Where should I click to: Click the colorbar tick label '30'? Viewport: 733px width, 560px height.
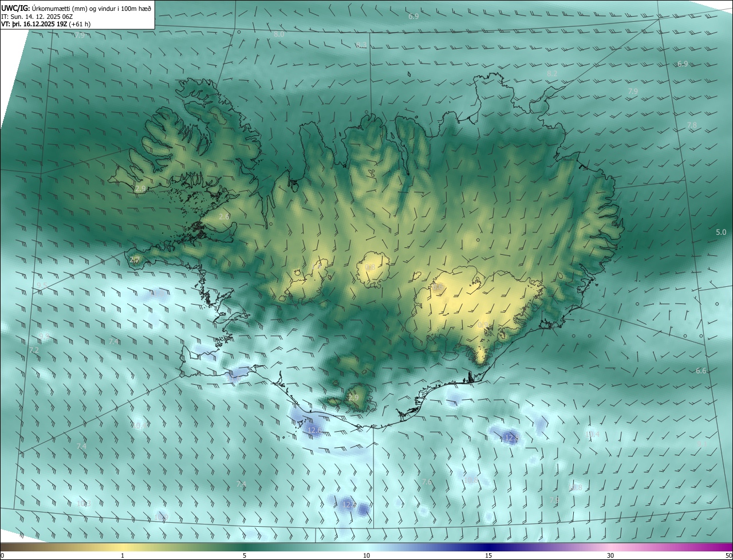610,555
